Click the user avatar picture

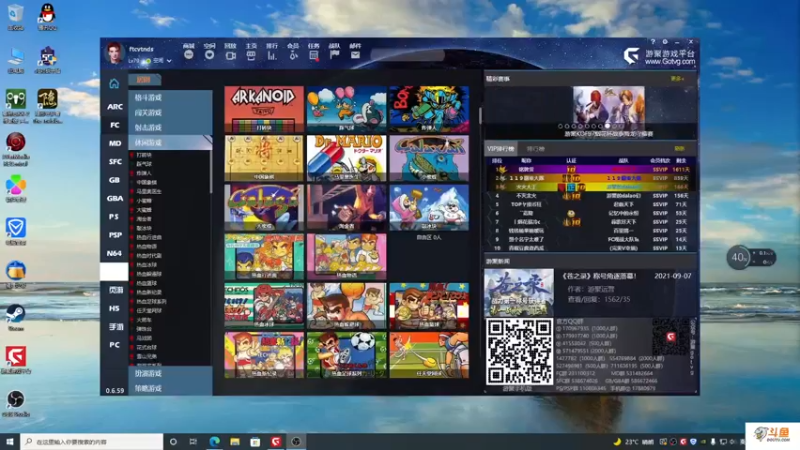[x=114, y=53]
